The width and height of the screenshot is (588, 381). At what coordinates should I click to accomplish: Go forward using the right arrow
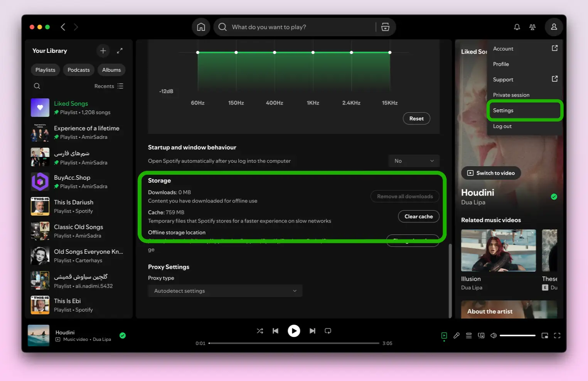[76, 27]
